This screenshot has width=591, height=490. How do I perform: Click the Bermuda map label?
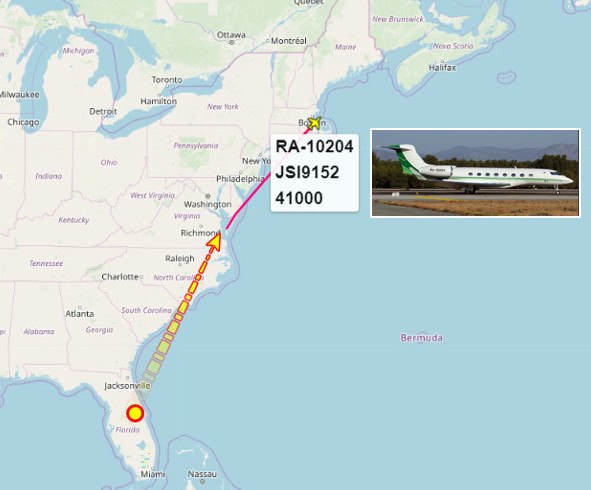[x=421, y=338]
